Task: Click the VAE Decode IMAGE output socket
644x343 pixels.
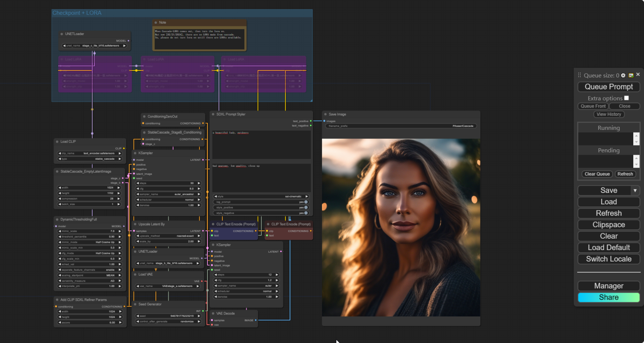Action: point(255,320)
